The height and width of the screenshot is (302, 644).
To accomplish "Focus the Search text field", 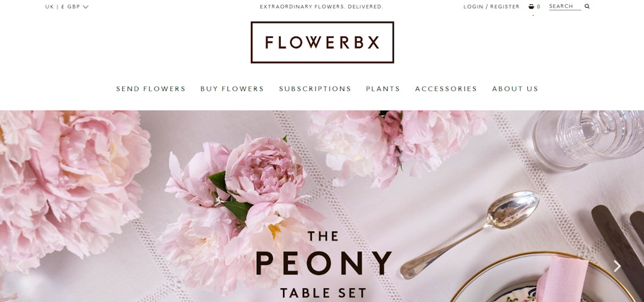I will coord(565,7).
